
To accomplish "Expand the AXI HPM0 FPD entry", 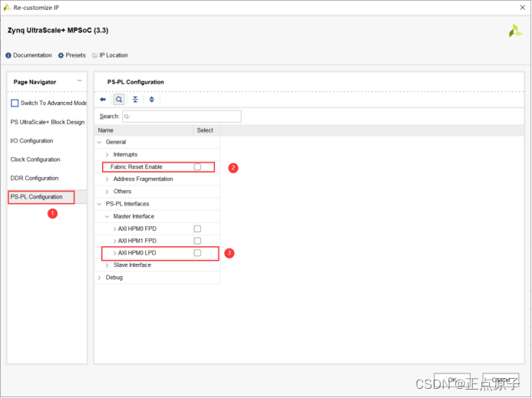I will pos(114,229).
